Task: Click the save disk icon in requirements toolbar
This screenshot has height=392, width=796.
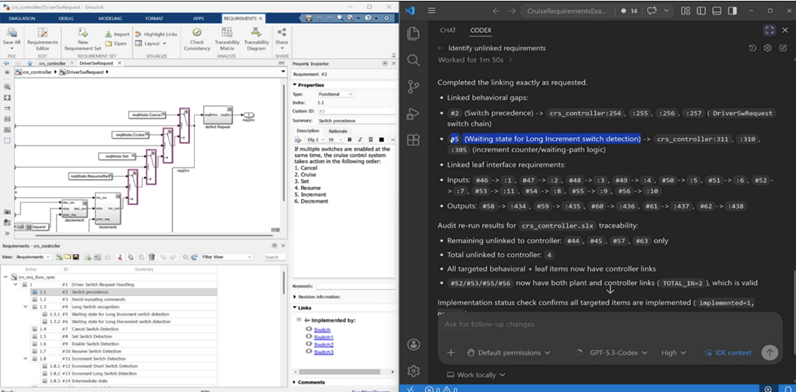Action: [x=76, y=257]
